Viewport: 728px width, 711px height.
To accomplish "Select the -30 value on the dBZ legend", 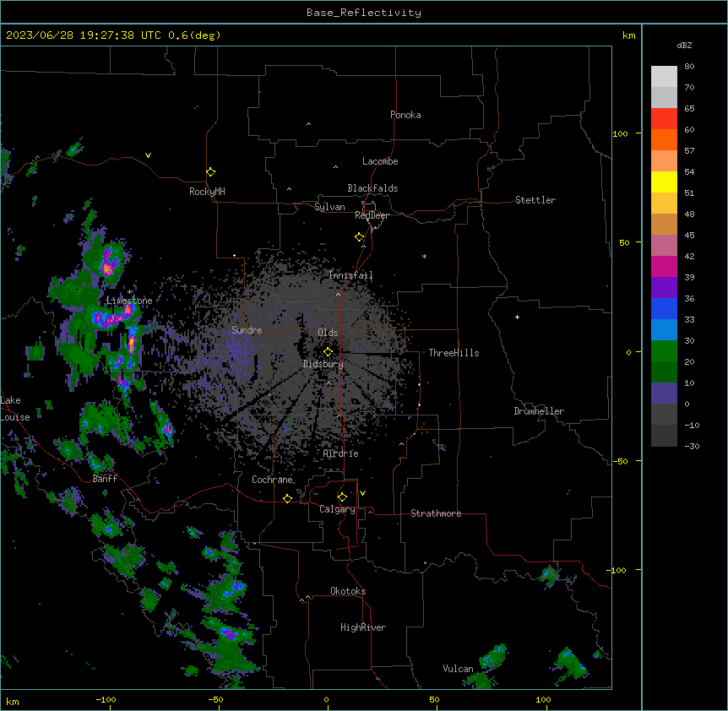I will coord(692,446).
